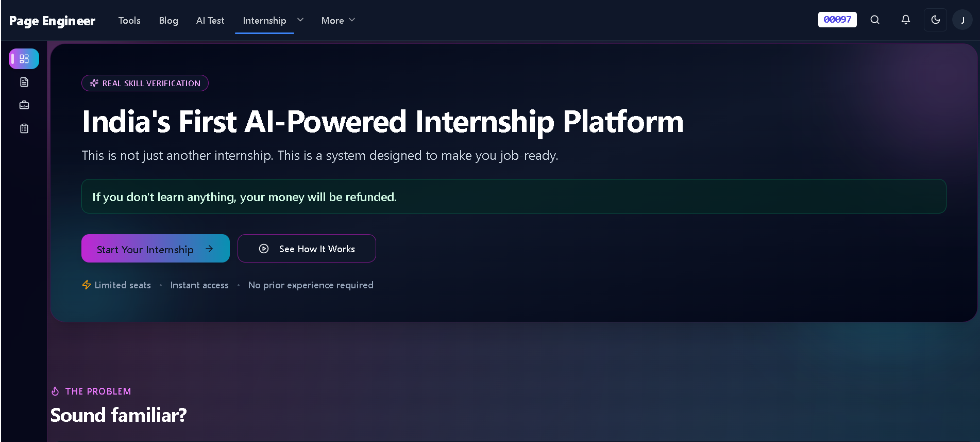Open notifications bell icon
Screen dimensions: 980x442
click(x=905, y=20)
